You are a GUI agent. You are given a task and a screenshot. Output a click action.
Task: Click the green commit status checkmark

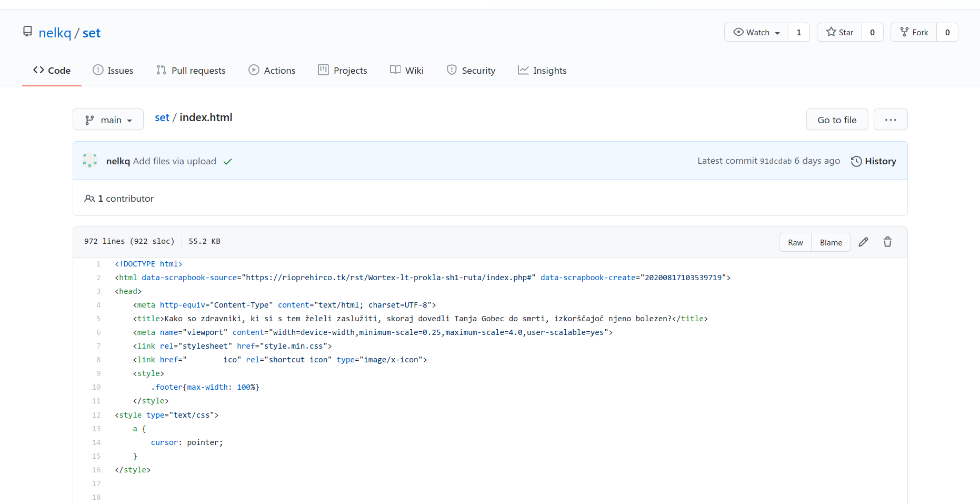[227, 162]
